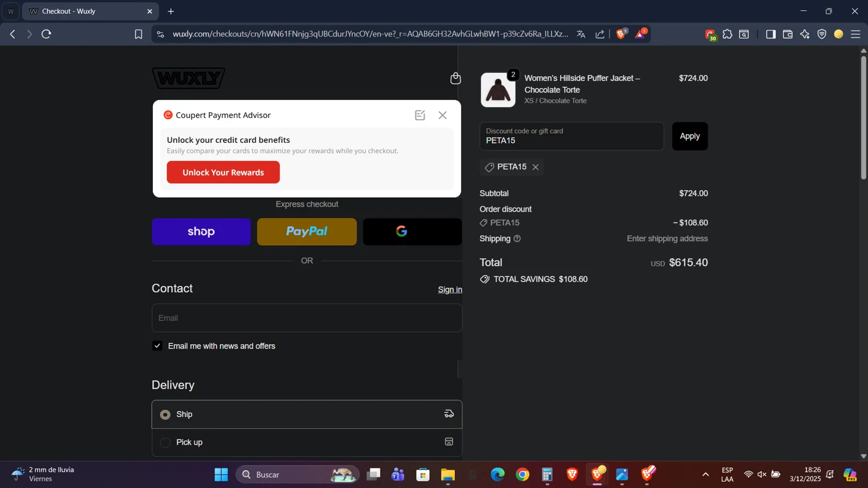View site information icon in address bar
Viewport: 868px width, 488px height.
160,34
